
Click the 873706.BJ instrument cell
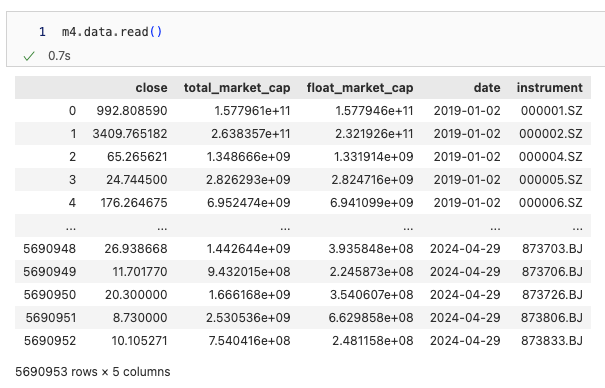pos(552,272)
